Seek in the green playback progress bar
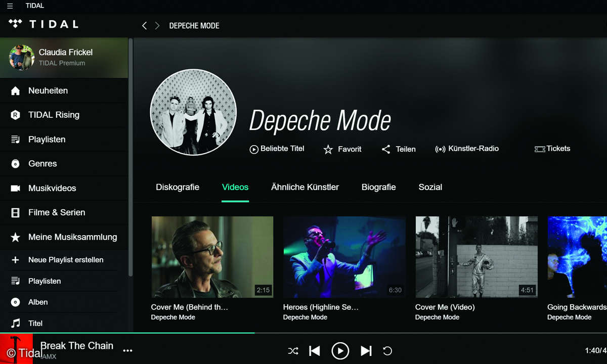 pyautogui.click(x=127, y=333)
